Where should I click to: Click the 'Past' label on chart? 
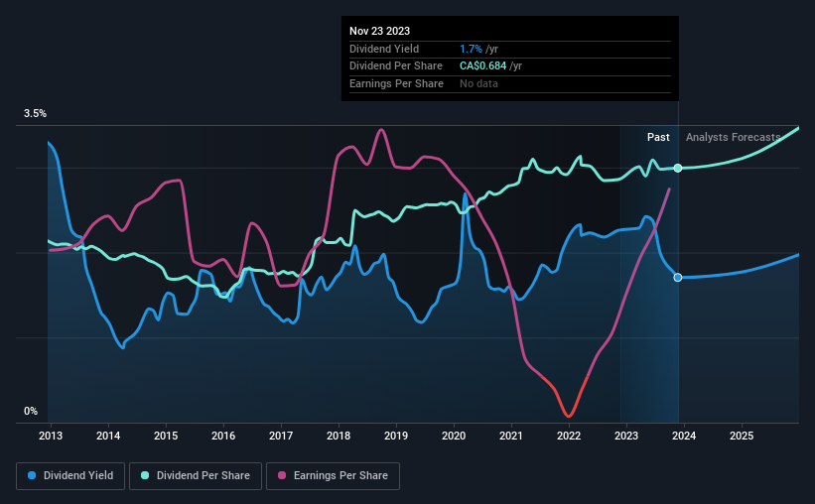[658, 137]
